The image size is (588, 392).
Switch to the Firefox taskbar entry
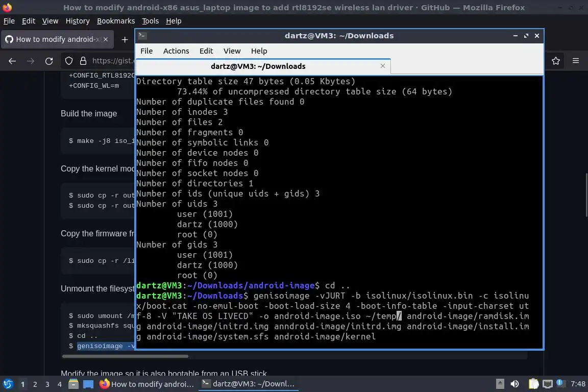point(147,384)
